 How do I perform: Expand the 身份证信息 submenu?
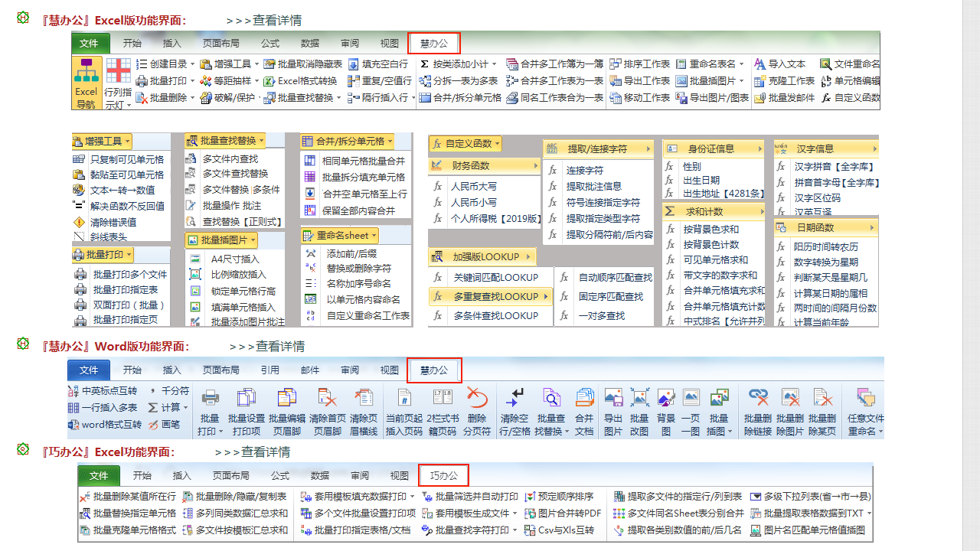714,148
